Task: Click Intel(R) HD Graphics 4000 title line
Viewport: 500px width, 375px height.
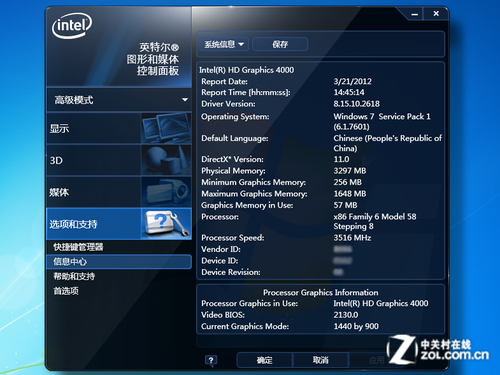Action: (x=247, y=70)
